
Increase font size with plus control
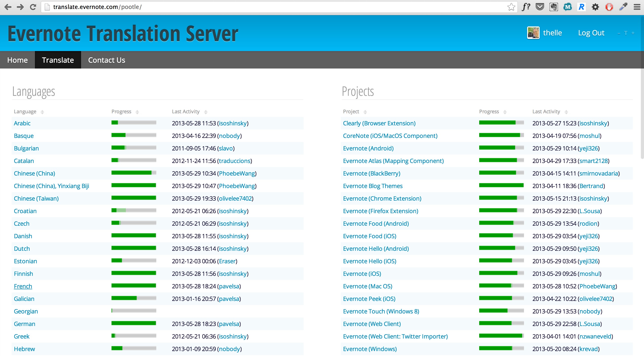633,33
